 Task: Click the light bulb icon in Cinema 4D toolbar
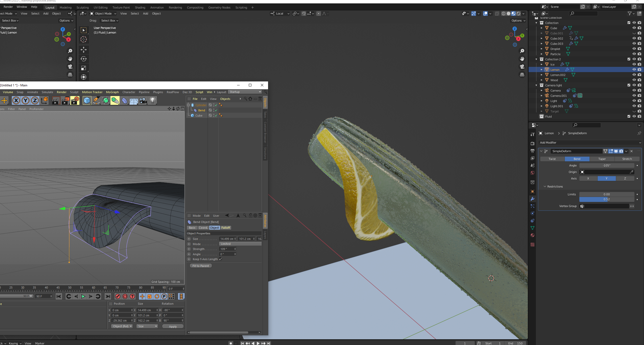[x=153, y=100]
